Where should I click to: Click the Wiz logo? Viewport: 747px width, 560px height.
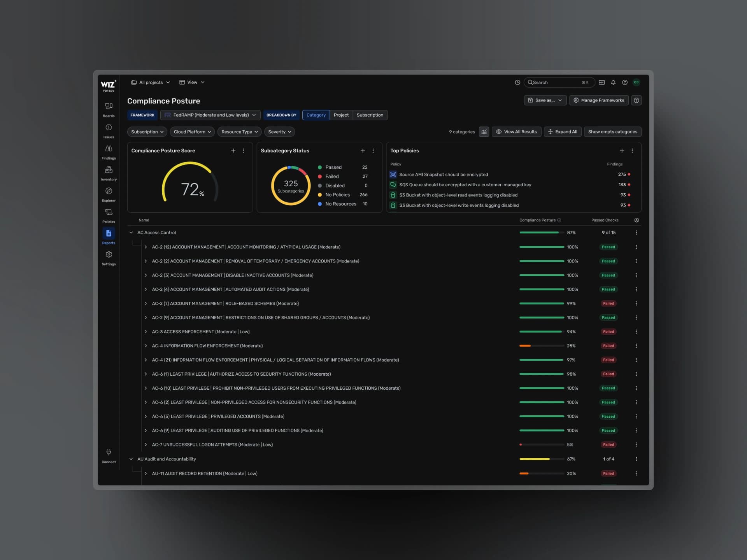(x=109, y=86)
